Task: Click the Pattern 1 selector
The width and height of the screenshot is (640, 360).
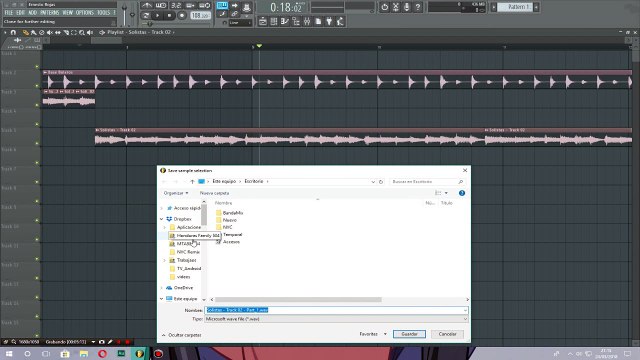Action: click(x=516, y=7)
